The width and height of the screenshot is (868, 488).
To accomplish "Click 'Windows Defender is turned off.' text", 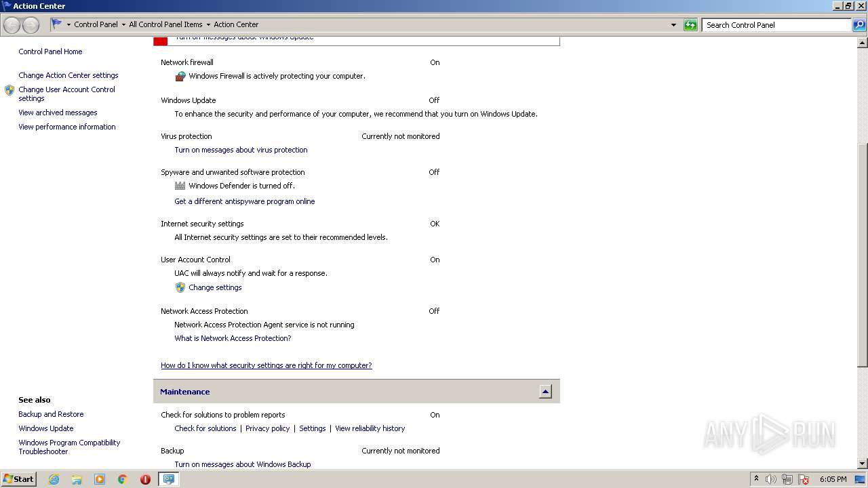I will pyautogui.click(x=241, y=186).
